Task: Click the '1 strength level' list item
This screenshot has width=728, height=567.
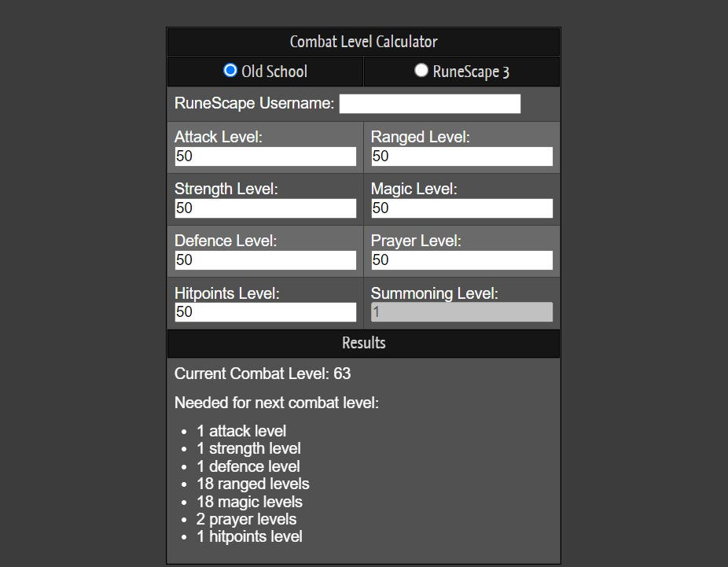Action: coord(249,448)
